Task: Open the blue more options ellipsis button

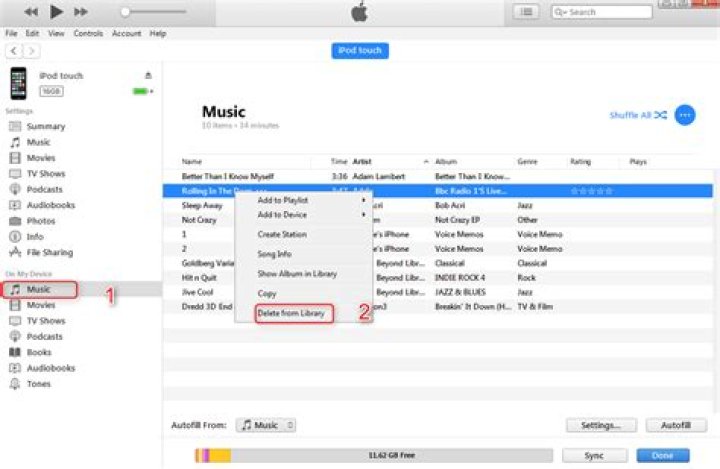Action: click(685, 115)
